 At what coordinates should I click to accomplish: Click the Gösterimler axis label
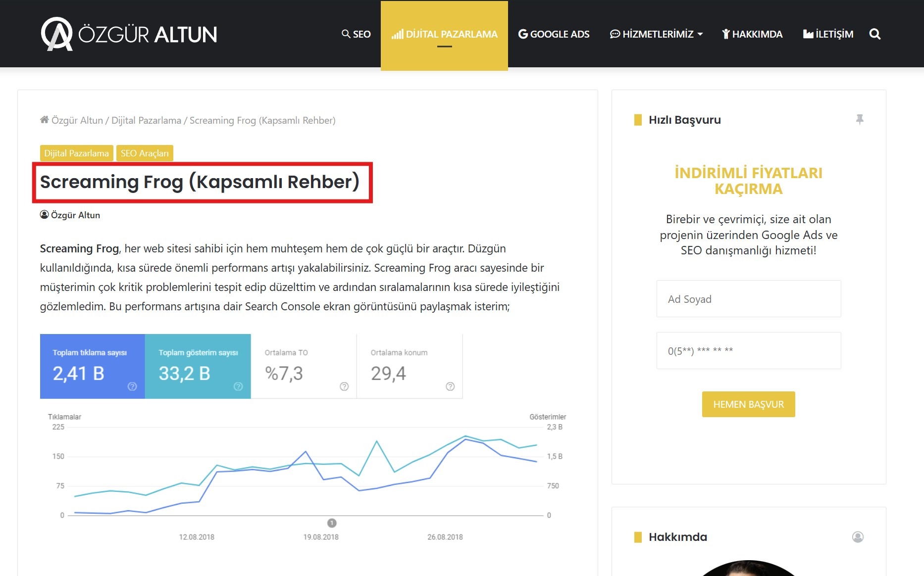point(548,417)
